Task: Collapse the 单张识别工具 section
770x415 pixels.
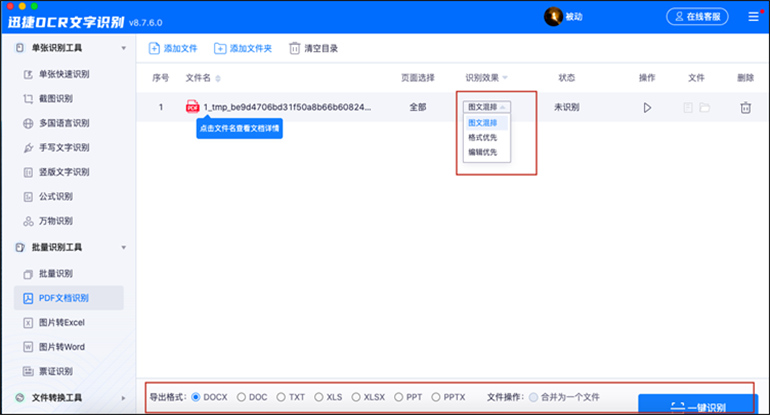Action: [123, 48]
